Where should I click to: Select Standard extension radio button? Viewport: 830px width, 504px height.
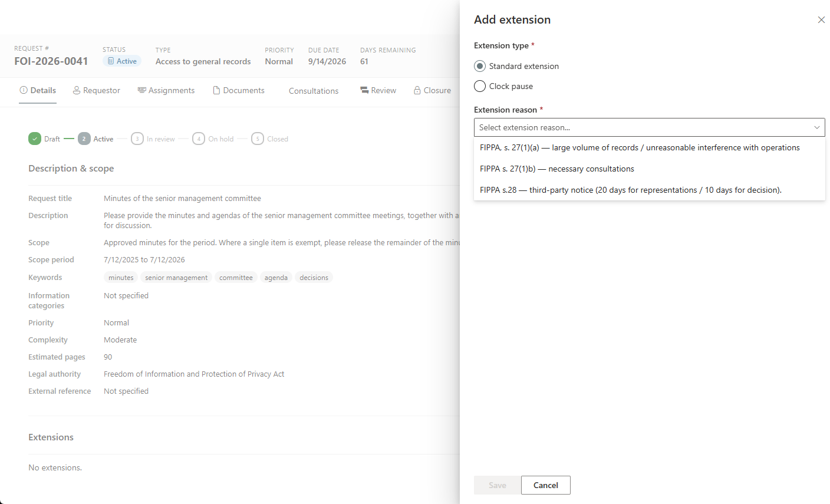[x=480, y=66]
